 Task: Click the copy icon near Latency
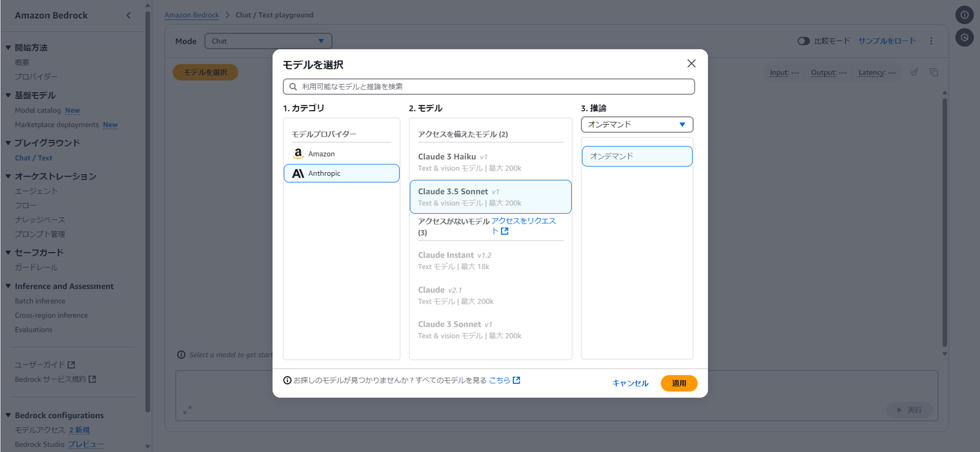(x=934, y=72)
